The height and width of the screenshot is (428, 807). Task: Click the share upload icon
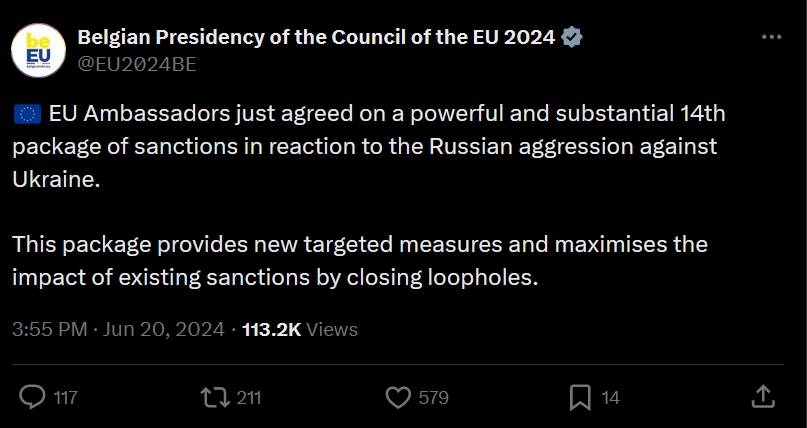[x=760, y=397]
